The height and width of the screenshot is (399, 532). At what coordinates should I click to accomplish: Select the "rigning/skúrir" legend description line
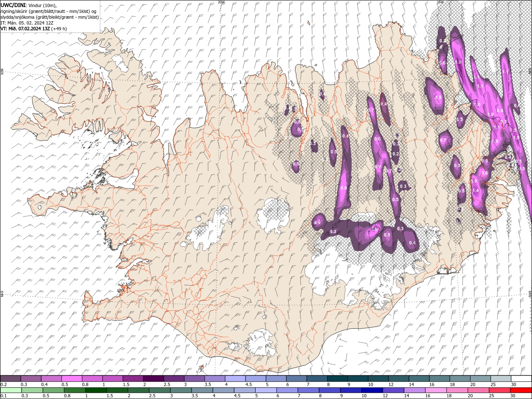pos(49,11)
